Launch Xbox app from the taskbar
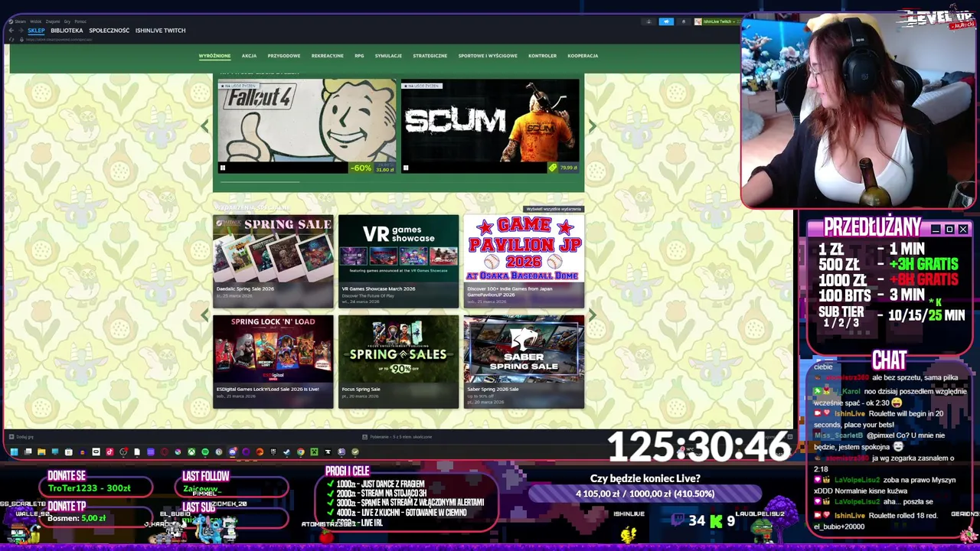Screen dimensions: 980x551 (191, 452)
